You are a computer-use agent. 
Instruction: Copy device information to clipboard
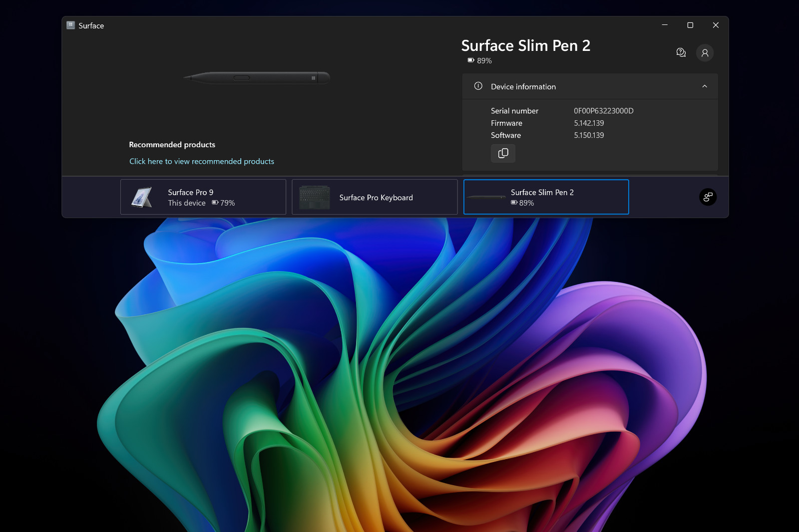click(503, 153)
